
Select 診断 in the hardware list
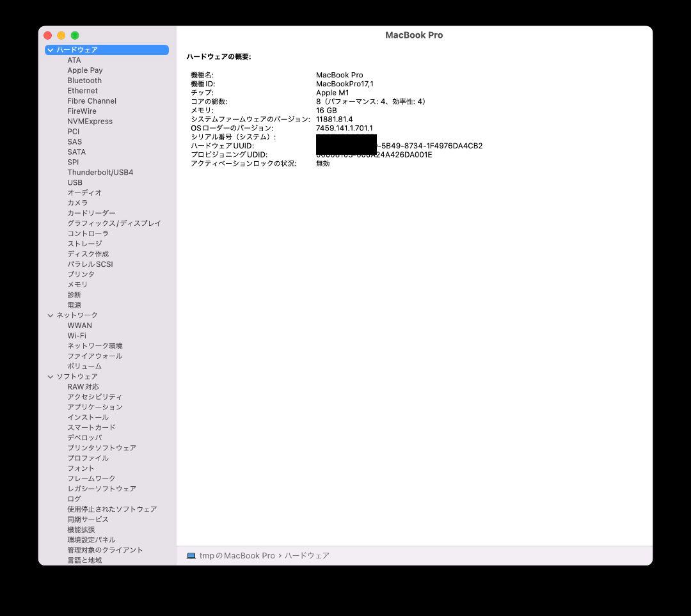[74, 294]
